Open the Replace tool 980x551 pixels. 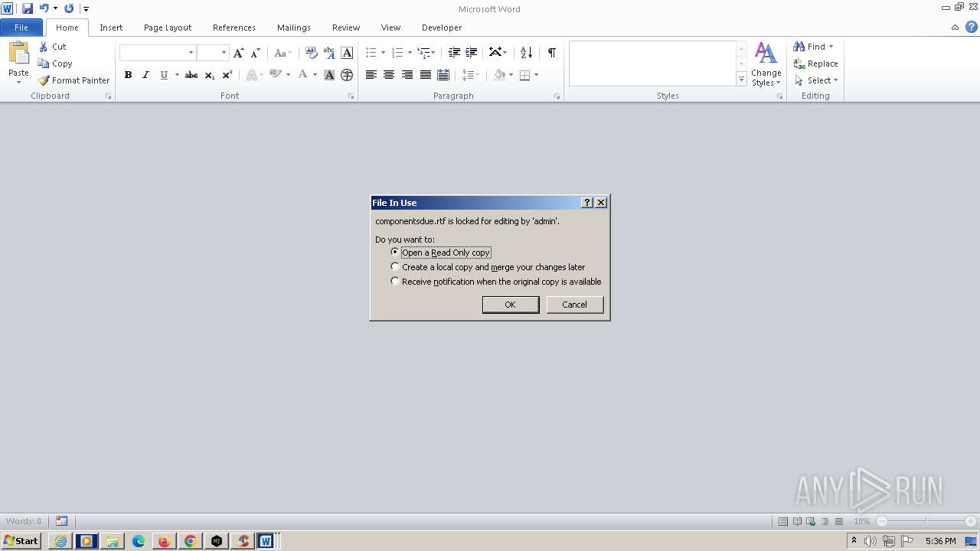[816, 64]
